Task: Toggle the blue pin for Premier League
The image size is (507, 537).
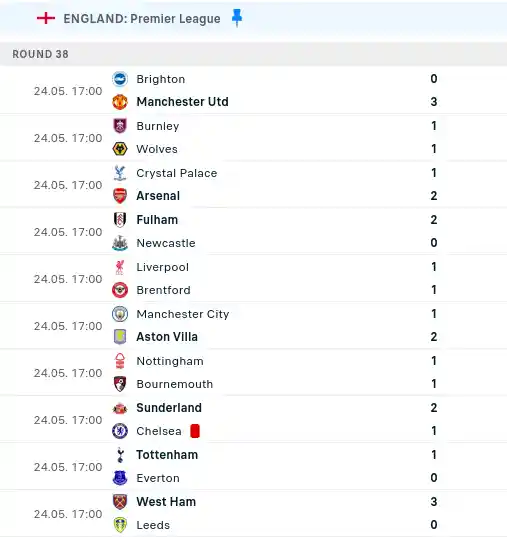Action: click(x=237, y=18)
